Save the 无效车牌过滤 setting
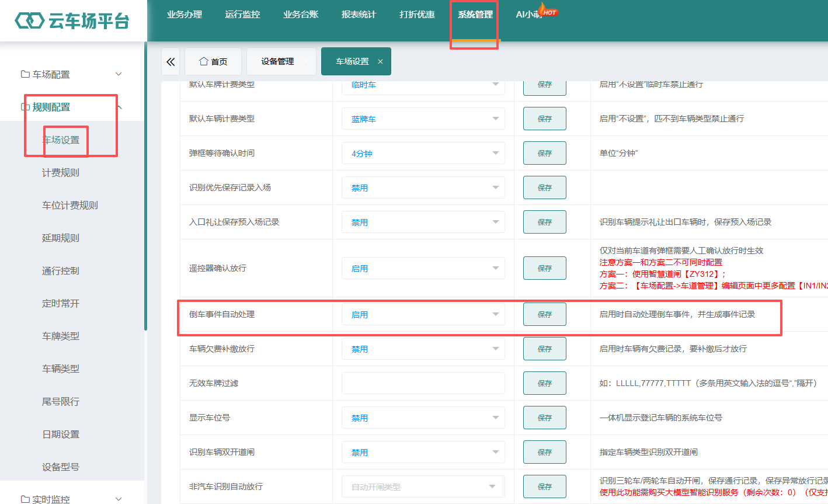 [545, 383]
